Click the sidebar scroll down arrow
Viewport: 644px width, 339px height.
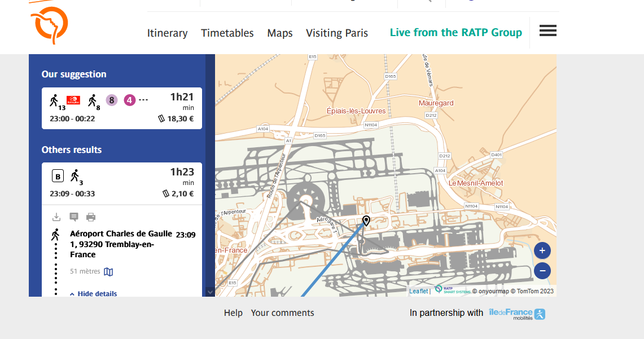coord(210,292)
